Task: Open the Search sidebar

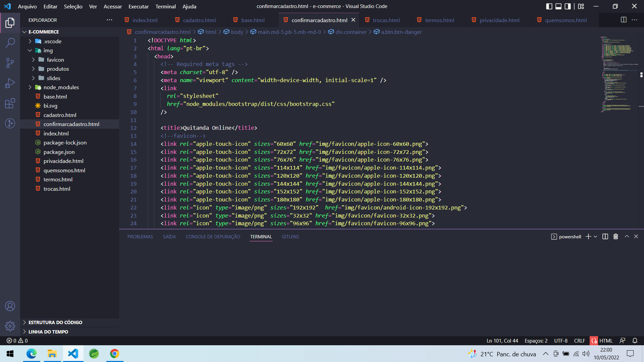Action: point(10,43)
